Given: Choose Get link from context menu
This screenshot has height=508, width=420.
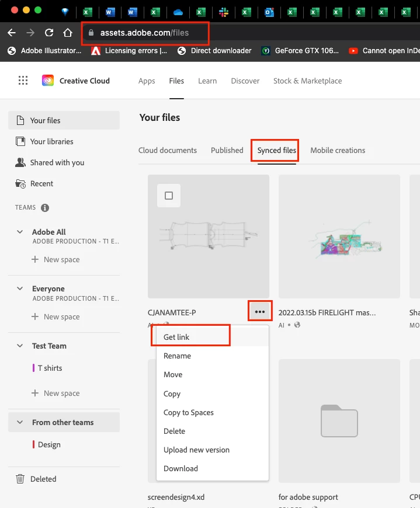Looking at the screenshot, I should pos(212,337).
